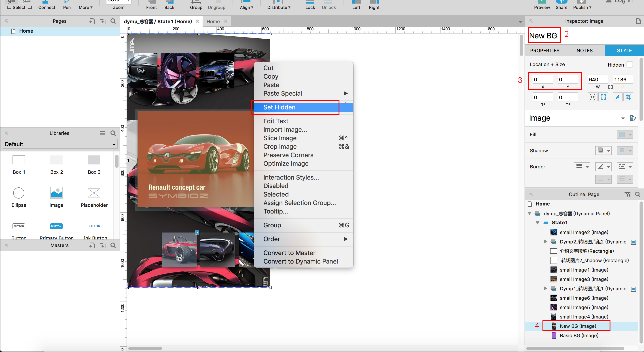Toggle visibility box for Dymp1_转场图片组1
The image size is (644, 352).
tap(633, 289)
